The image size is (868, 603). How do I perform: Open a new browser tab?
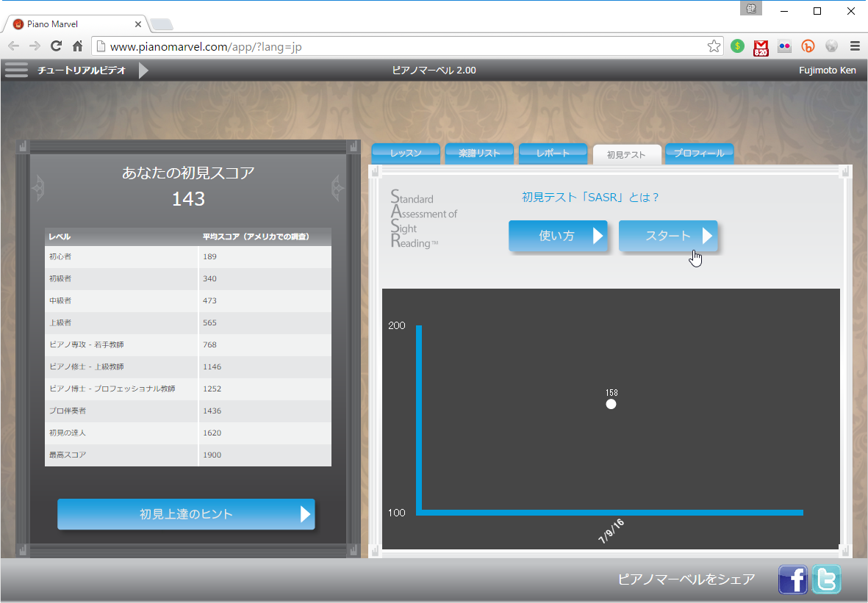pos(162,24)
